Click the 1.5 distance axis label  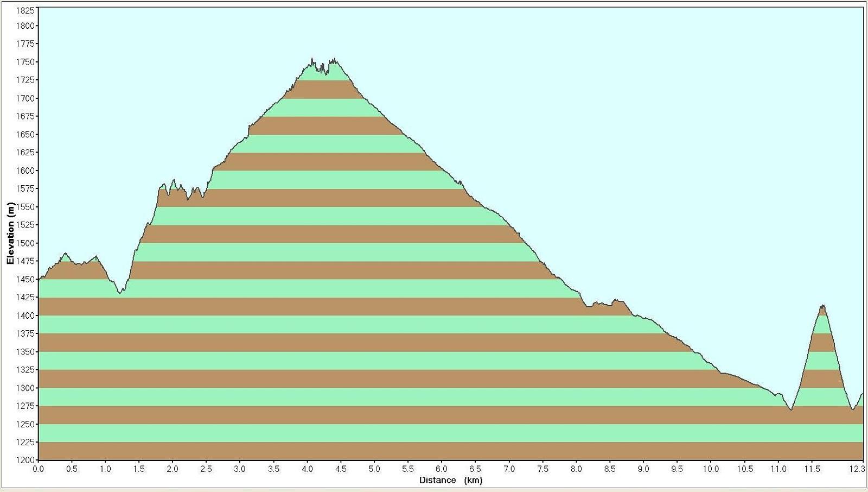[139, 469]
